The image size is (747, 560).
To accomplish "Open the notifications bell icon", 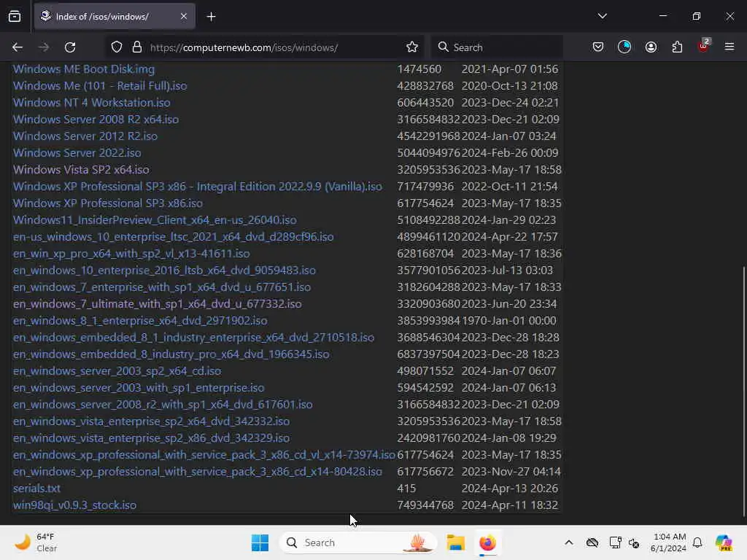I will click(697, 542).
